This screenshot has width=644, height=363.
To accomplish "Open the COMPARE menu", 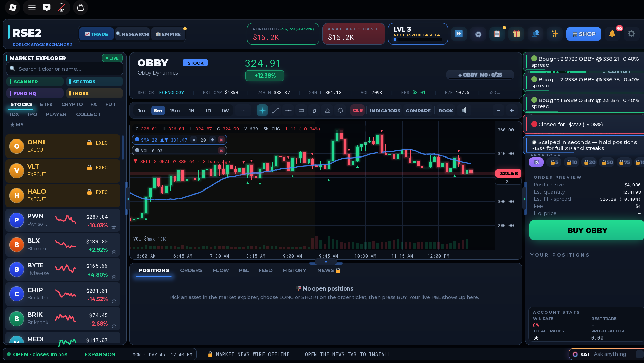I will [418, 111].
